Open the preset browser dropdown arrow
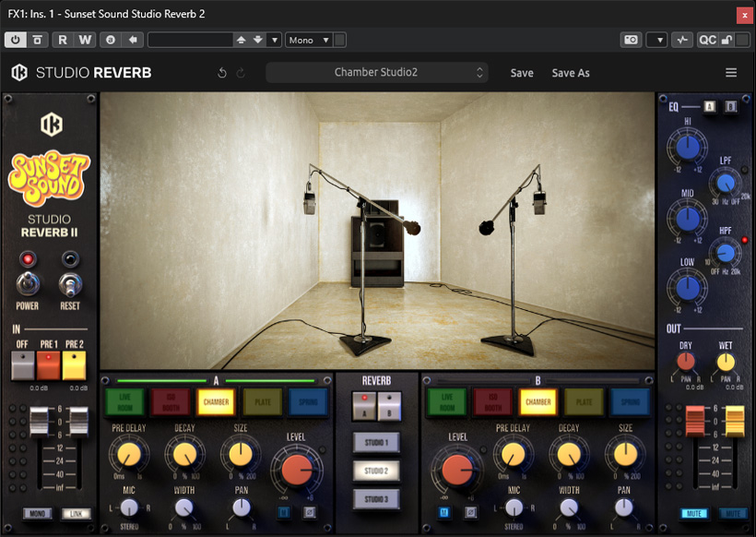Screen dimensions: 756x537 tap(275, 40)
